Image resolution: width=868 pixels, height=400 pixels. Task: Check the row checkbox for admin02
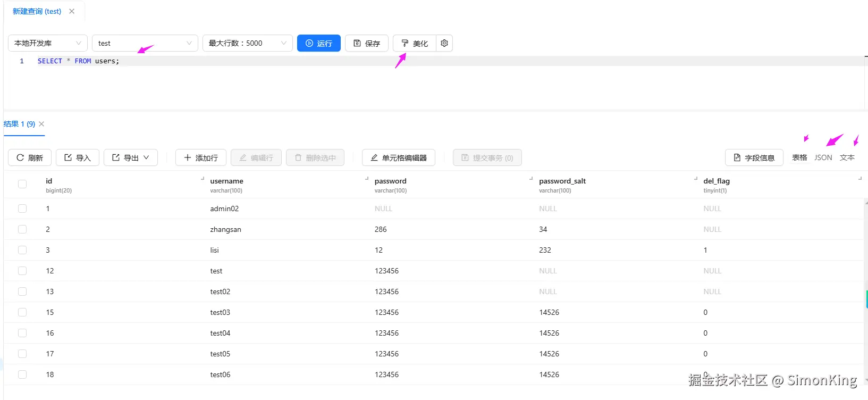coord(22,209)
